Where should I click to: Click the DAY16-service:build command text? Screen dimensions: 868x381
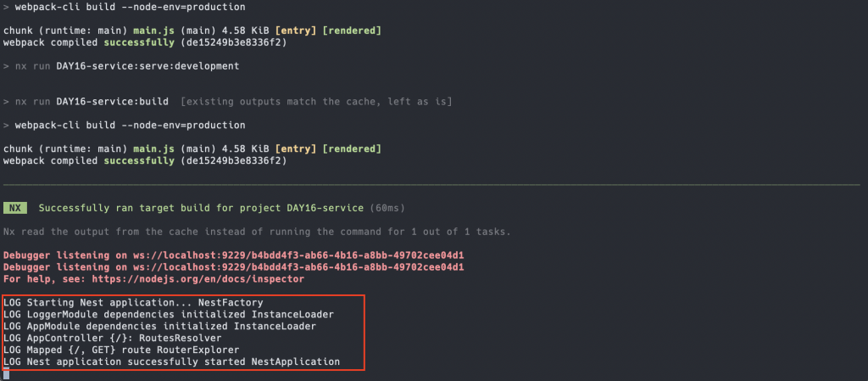click(113, 102)
